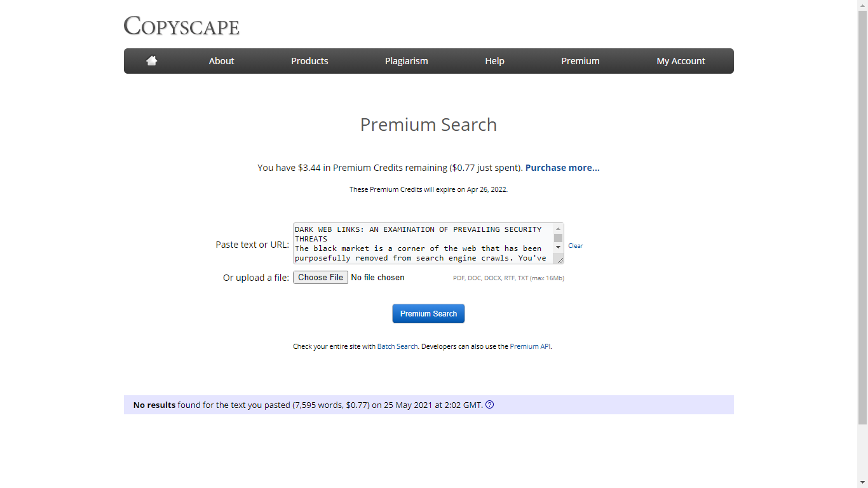Click the help question mark icon beside results
This screenshot has height=488, width=868.
tap(489, 405)
